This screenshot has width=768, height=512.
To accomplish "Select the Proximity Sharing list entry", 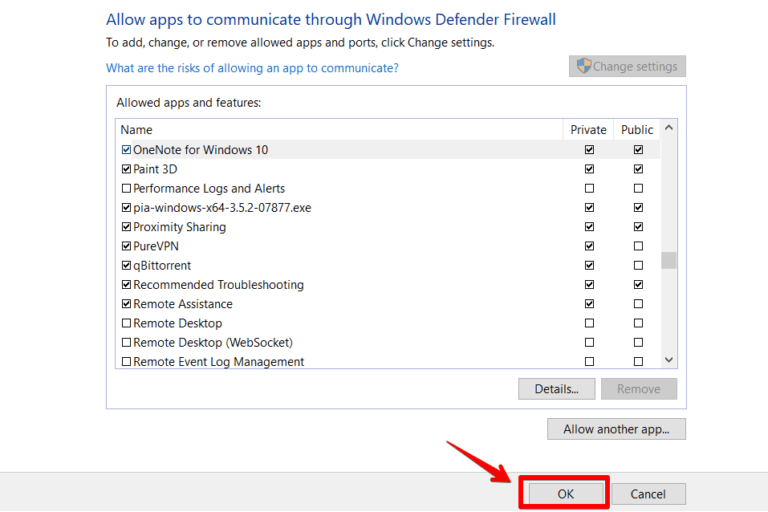I will tap(180, 227).
